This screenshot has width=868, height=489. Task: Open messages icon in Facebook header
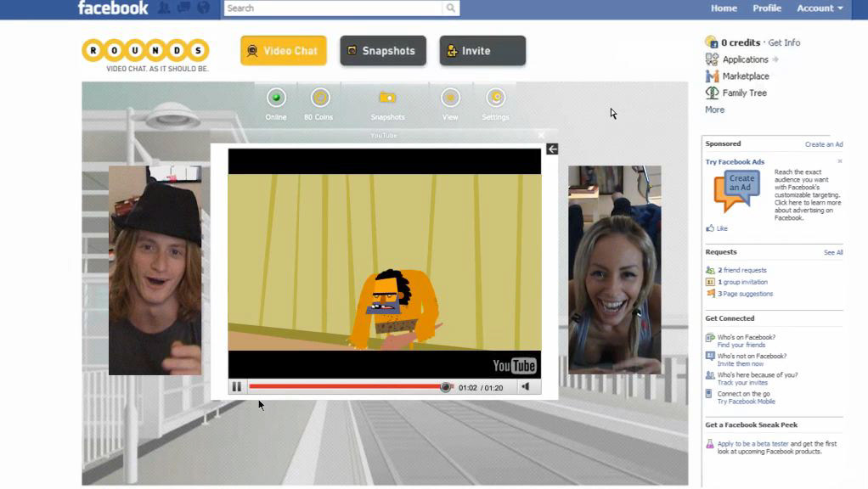183,8
